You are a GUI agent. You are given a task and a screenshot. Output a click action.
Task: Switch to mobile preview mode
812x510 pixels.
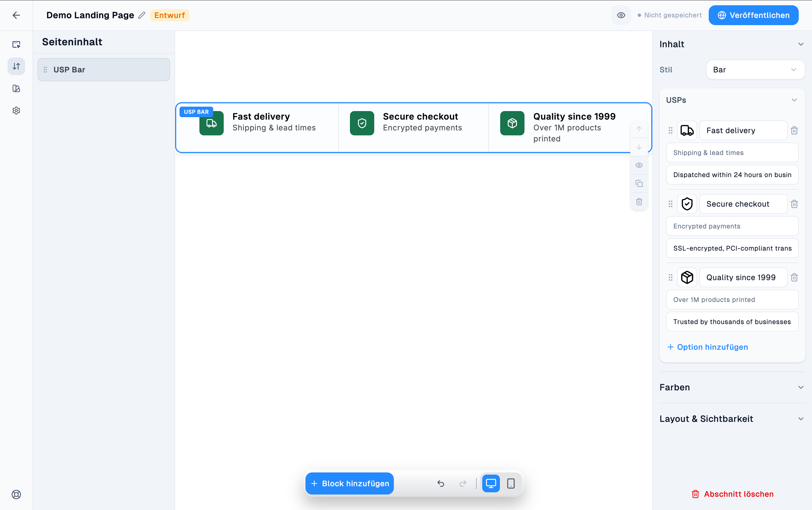(x=510, y=483)
